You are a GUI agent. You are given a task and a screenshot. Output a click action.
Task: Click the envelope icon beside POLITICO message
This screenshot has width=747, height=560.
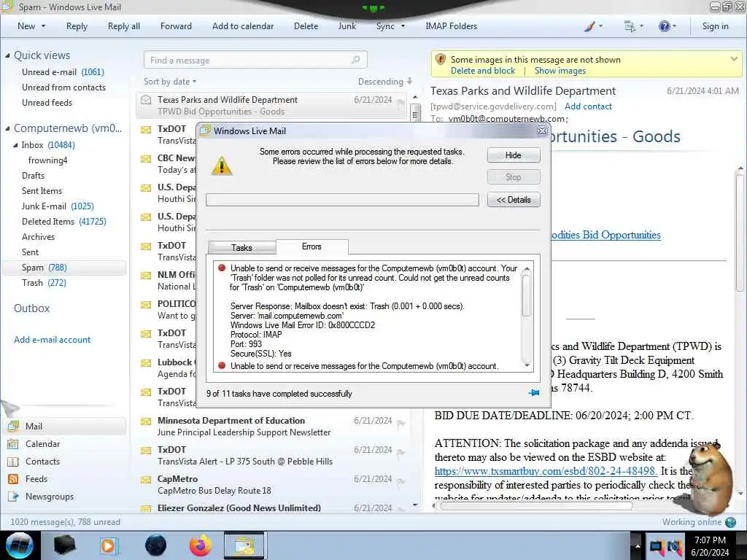tap(146, 305)
